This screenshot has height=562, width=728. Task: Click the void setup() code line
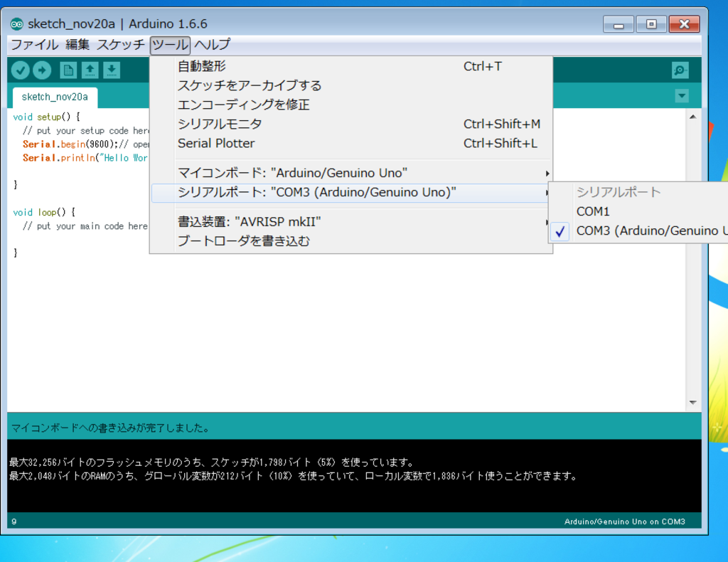pos(46,117)
